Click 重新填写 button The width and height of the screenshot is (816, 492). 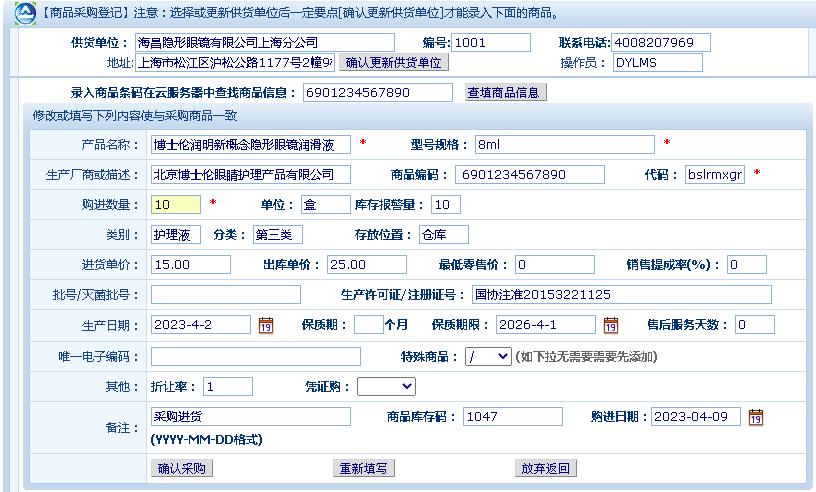364,469
